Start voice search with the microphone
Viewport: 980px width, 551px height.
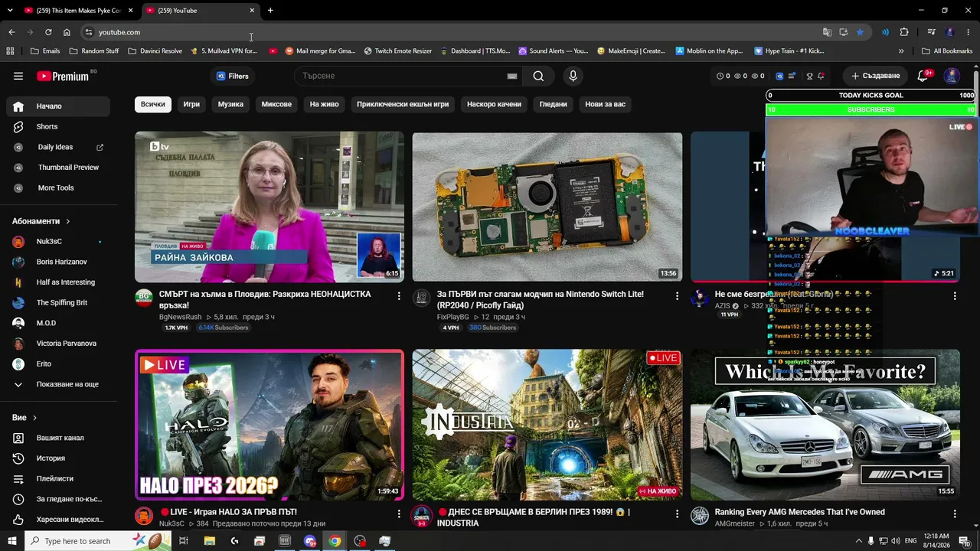573,76
